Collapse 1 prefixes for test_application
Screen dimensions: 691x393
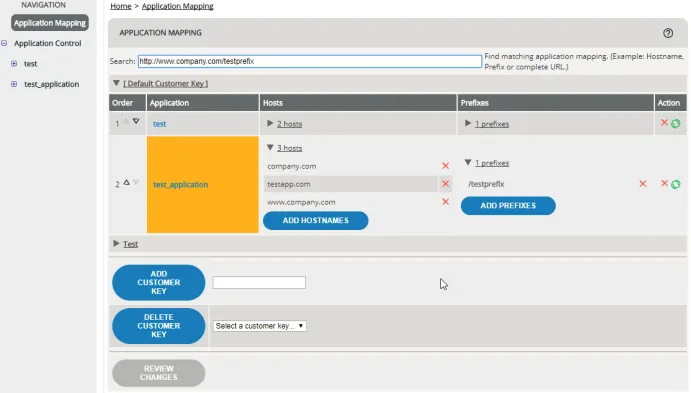click(x=468, y=163)
